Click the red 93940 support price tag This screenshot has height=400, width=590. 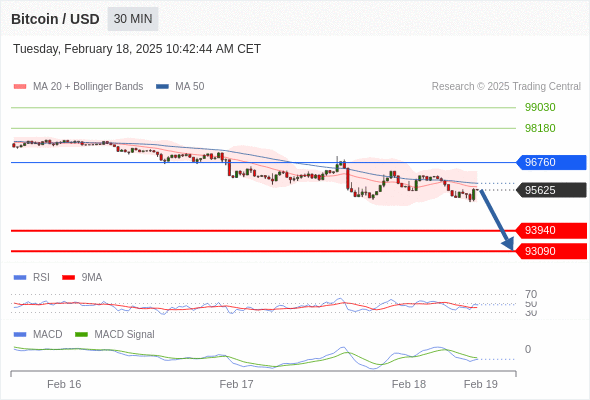(x=551, y=230)
